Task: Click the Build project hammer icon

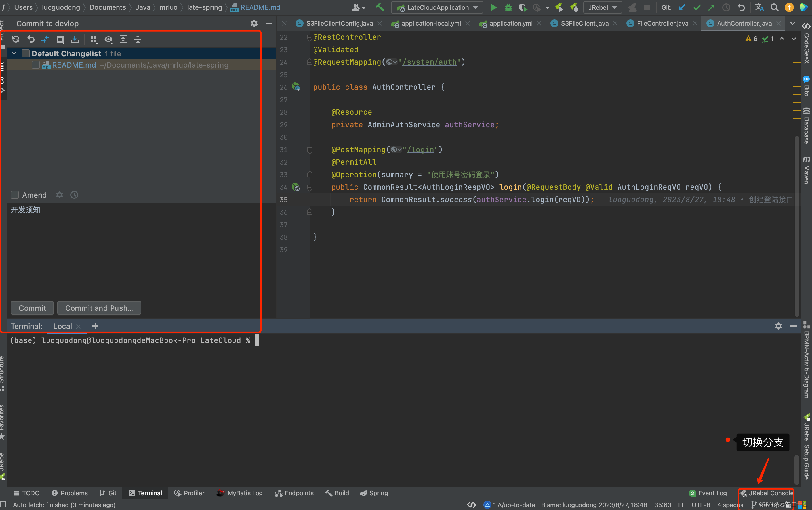Action: pos(380,7)
